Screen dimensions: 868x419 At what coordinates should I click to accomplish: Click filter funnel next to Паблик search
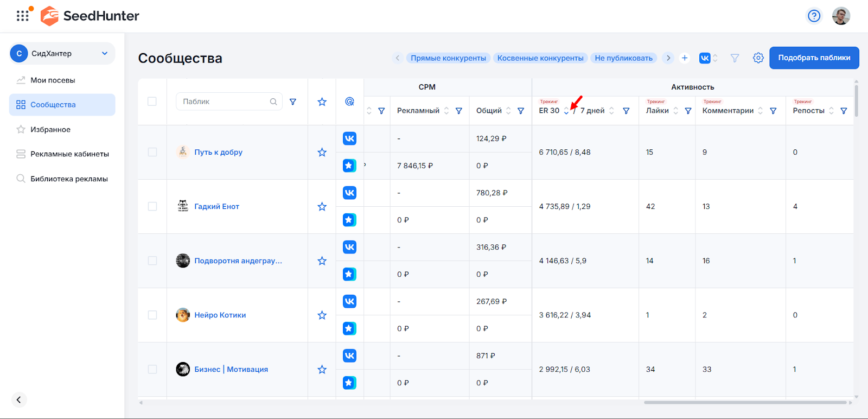[293, 101]
